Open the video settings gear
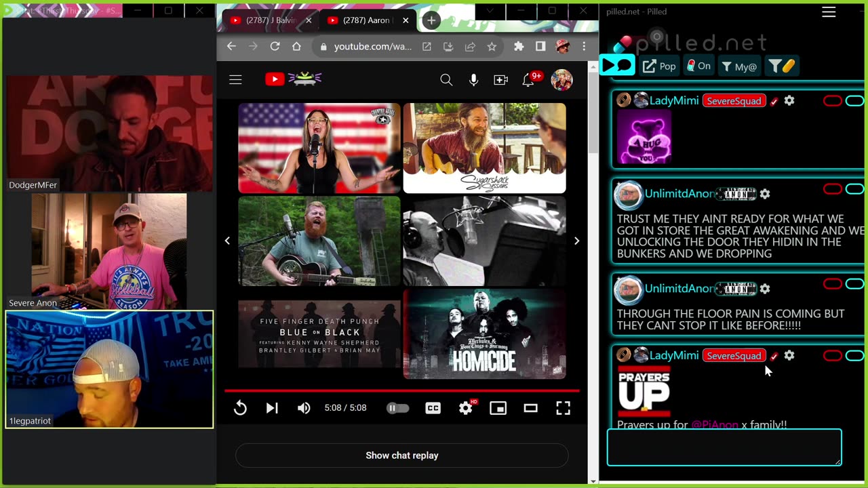 tap(466, 408)
